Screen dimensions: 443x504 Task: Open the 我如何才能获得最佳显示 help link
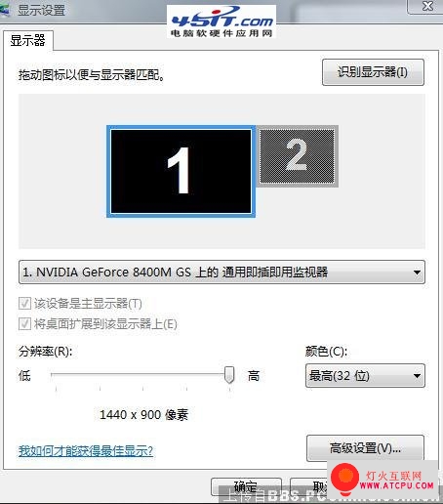(86, 451)
